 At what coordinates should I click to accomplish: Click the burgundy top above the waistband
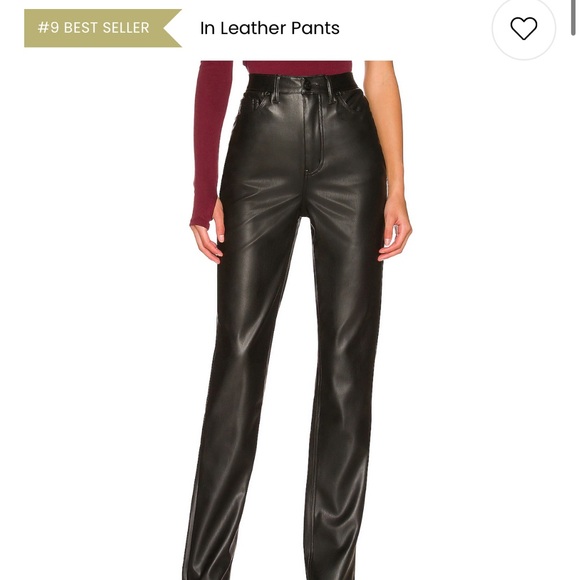(x=297, y=68)
